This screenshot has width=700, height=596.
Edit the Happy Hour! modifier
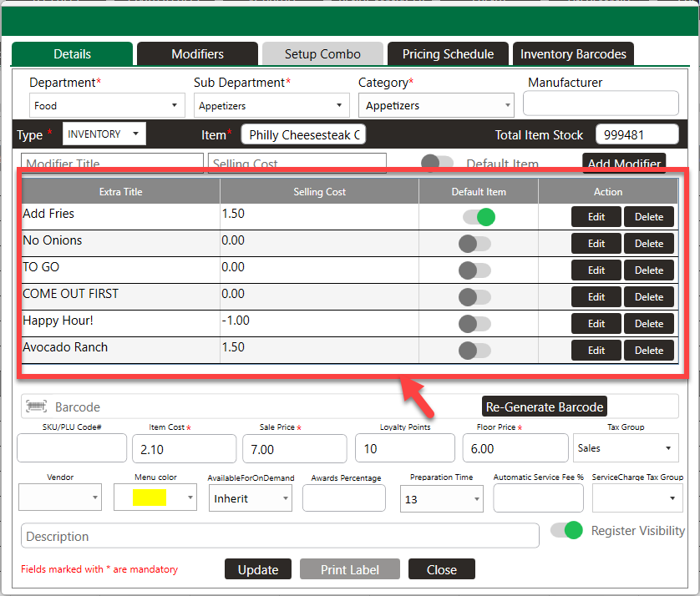(x=596, y=324)
